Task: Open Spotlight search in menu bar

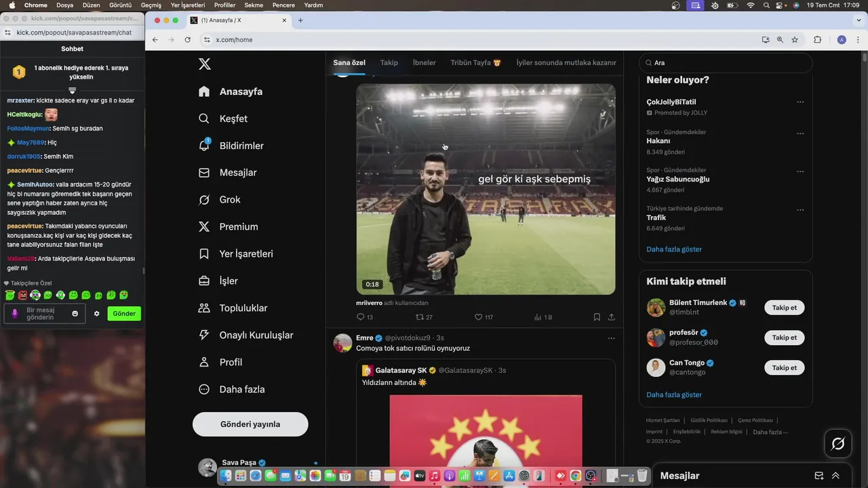Action: pyautogui.click(x=766, y=5)
